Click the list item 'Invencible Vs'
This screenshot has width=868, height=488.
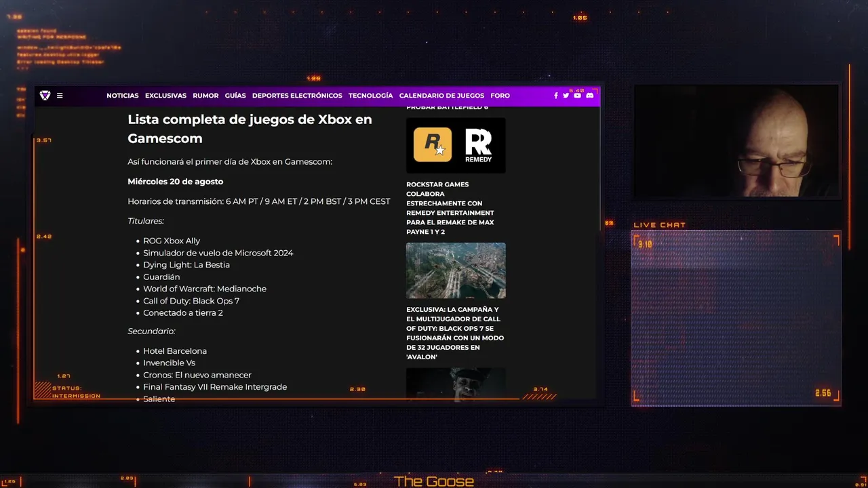point(169,363)
